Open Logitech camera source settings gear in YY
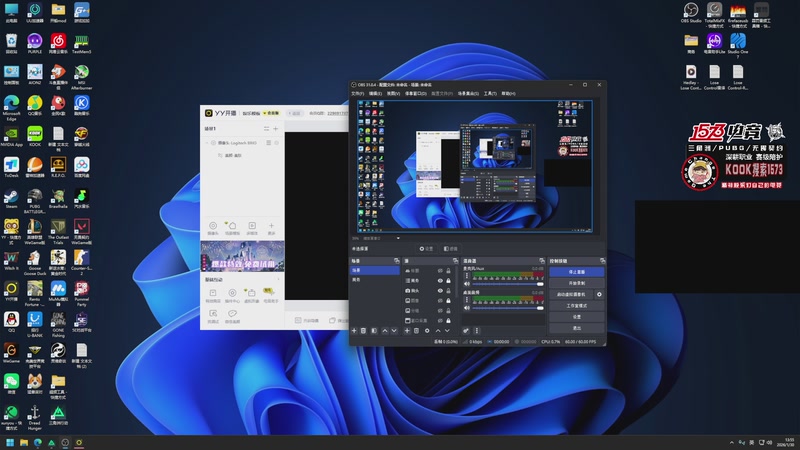This screenshot has height=450, width=800. pos(277,143)
